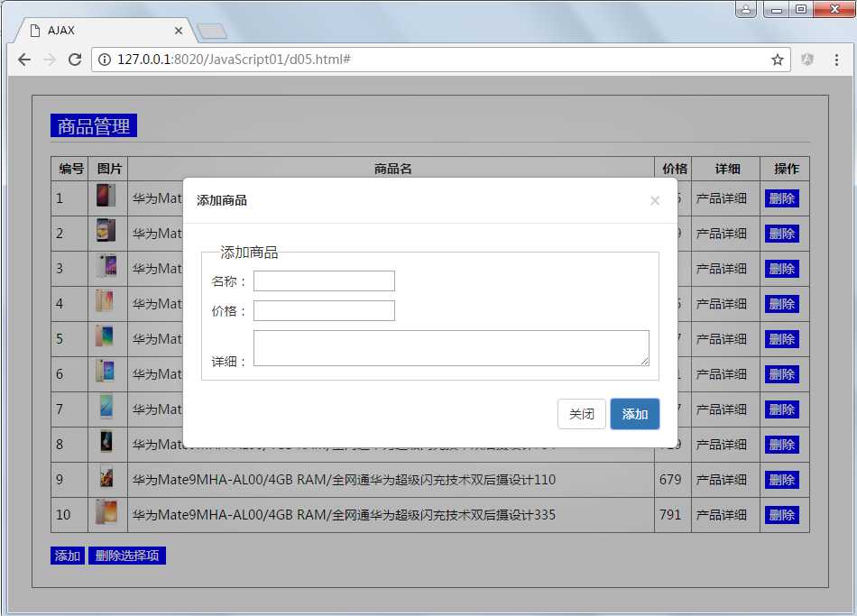Click product thumbnail in row 2
The width and height of the screenshot is (857, 616).
point(106,230)
